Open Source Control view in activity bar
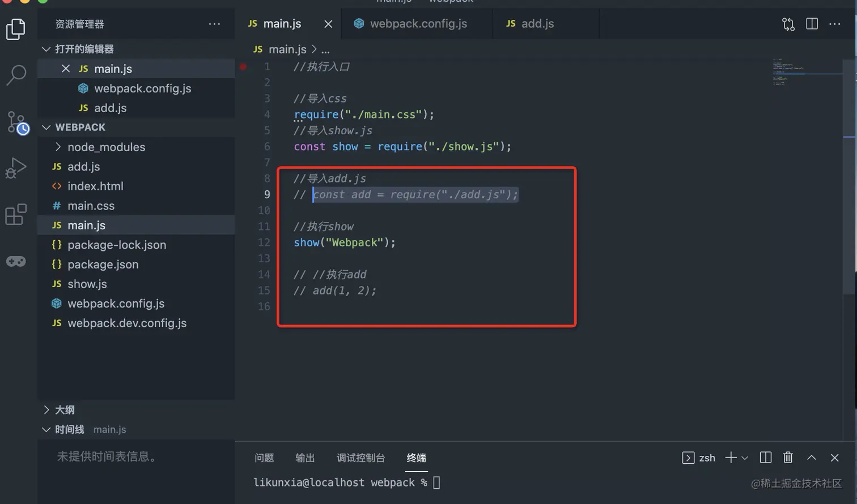Image resolution: width=857 pixels, height=504 pixels. 17,122
